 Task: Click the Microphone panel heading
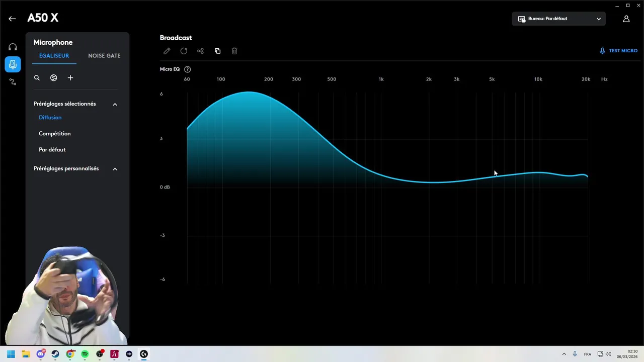tap(53, 42)
